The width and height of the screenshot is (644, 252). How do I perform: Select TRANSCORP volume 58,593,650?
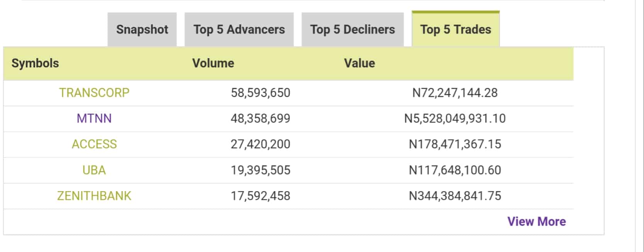[260, 93]
